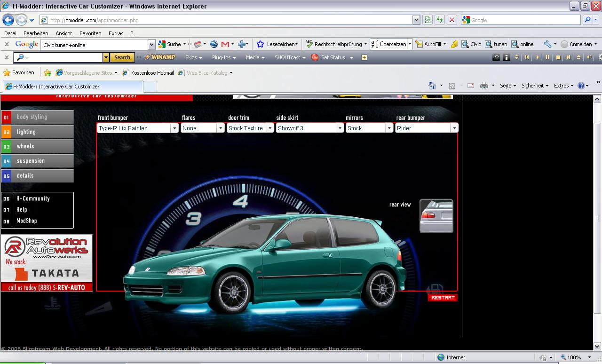602x364 pixels.
Task: Stop loading with the red X icon
Action: pos(452,20)
